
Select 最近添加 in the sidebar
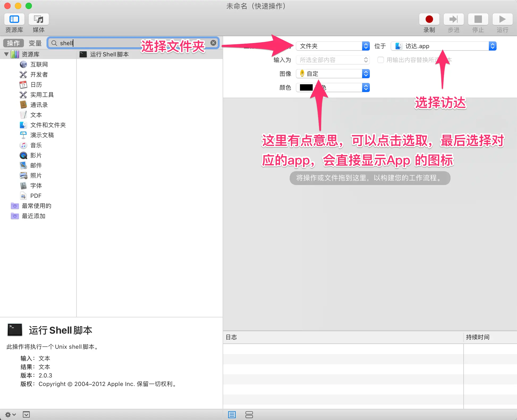(34, 216)
